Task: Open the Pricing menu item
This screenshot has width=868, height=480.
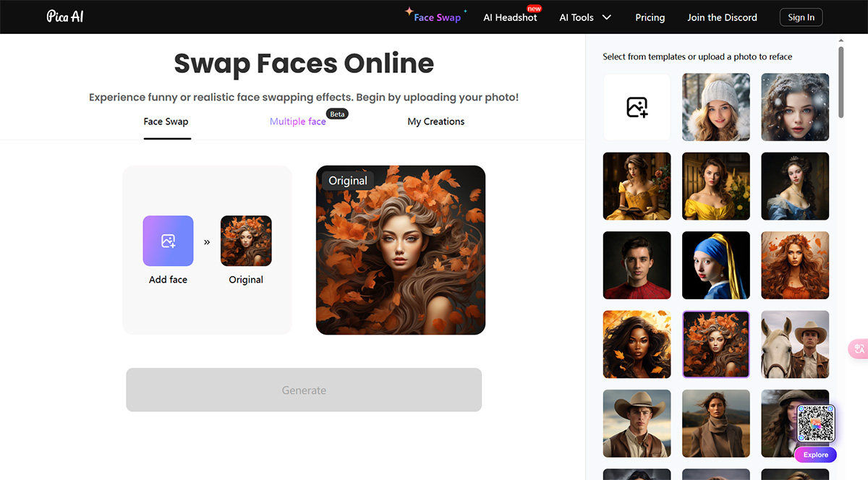Action: pos(650,17)
